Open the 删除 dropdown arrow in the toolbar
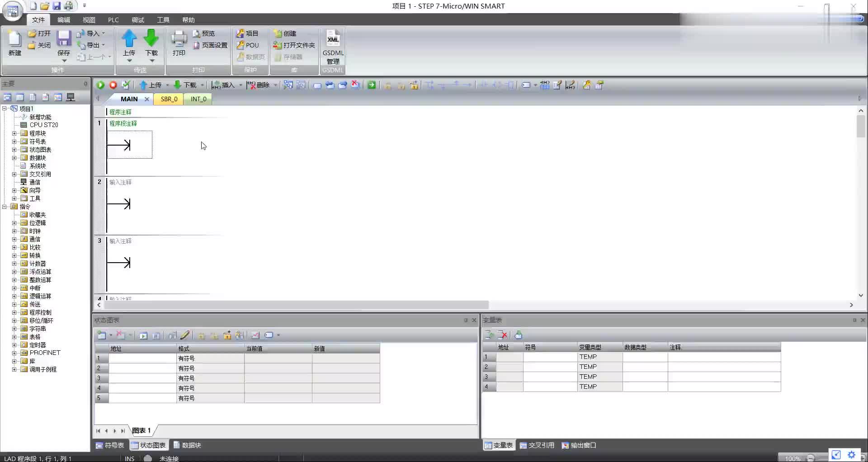Image resolution: width=868 pixels, height=462 pixels. click(x=275, y=85)
